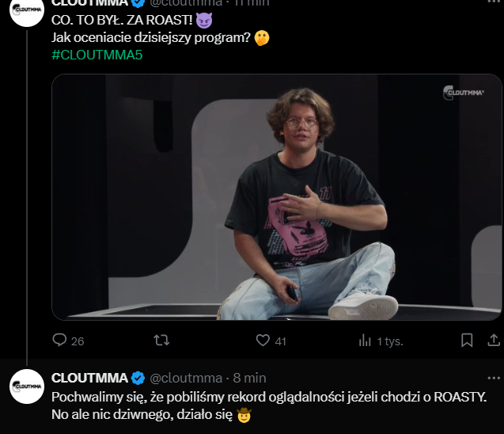Like the tweet showing 41 likes

click(263, 341)
